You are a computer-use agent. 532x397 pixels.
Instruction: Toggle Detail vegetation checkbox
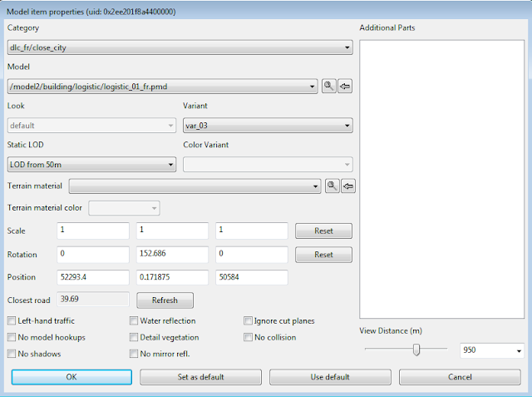134,337
